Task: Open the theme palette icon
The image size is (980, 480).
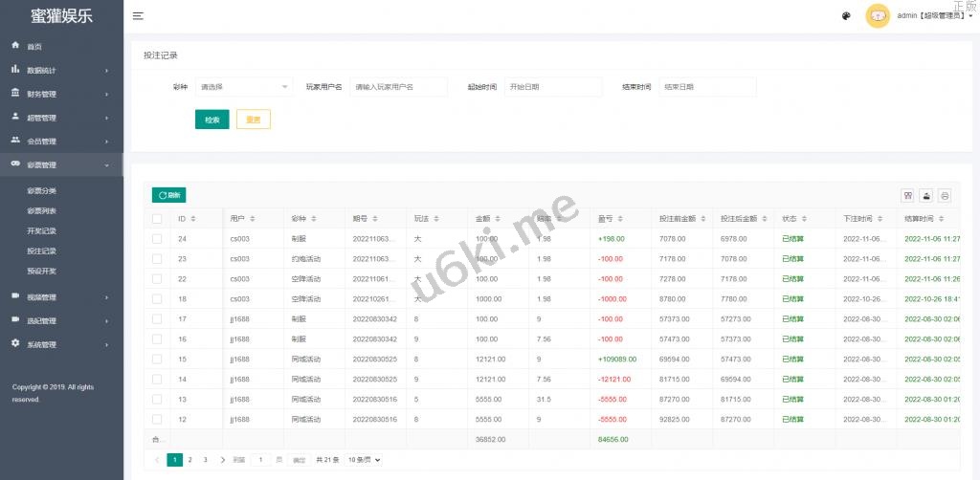Action: pyautogui.click(x=846, y=16)
